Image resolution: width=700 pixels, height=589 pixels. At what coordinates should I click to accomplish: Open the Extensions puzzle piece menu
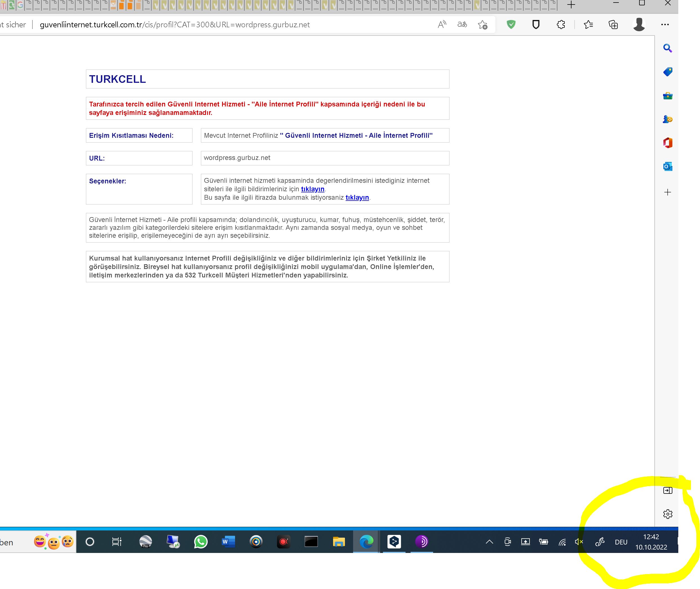point(561,25)
